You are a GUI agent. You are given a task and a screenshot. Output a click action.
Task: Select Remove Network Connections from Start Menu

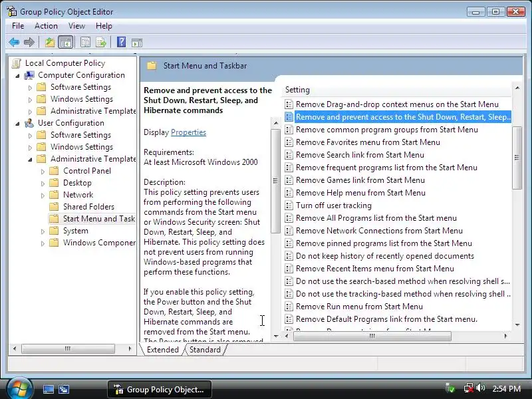pyautogui.click(x=379, y=231)
